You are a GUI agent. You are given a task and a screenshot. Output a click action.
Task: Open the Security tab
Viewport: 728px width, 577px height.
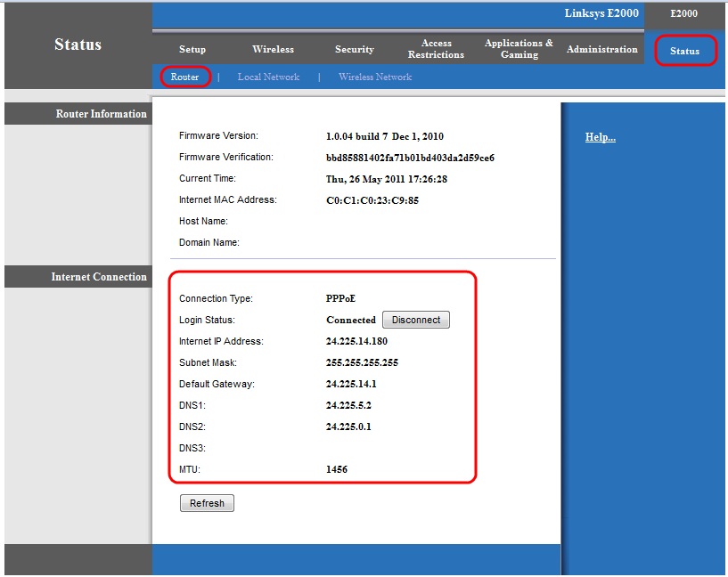tap(354, 49)
